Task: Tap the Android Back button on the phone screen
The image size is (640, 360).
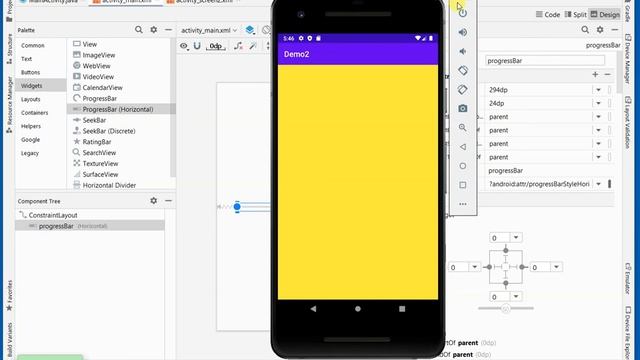Action: 313,309
